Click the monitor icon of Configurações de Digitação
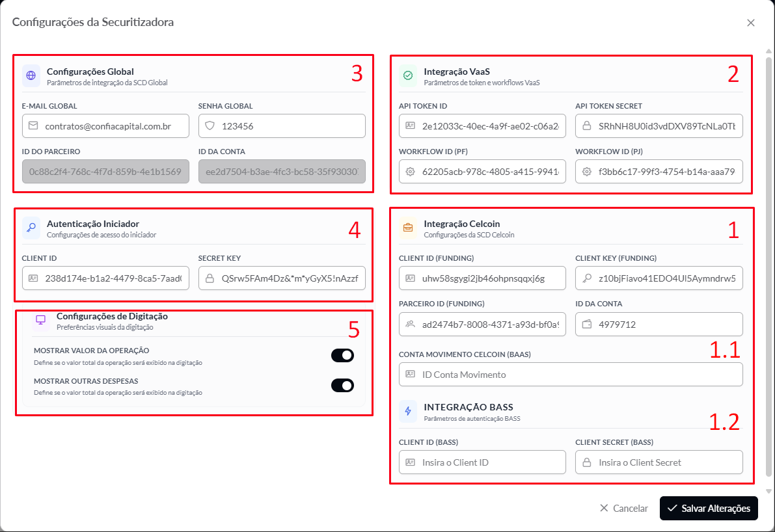The image size is (775, 532). tap(40, 320)
